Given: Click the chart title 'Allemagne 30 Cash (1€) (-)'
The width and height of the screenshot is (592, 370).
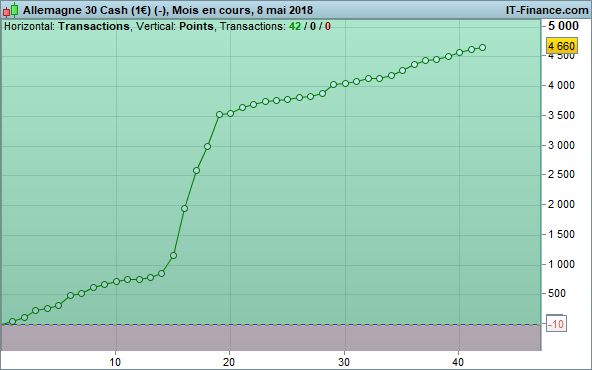Looking at the screenshot, I should coord(94,10).
